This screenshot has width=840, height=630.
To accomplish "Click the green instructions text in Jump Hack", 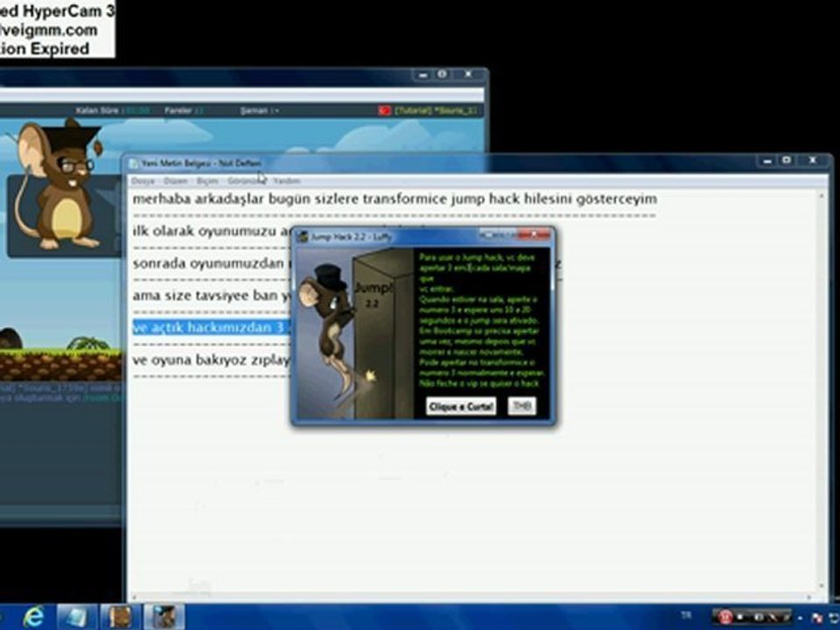I will pyautogui.click(x=481, y=320).
